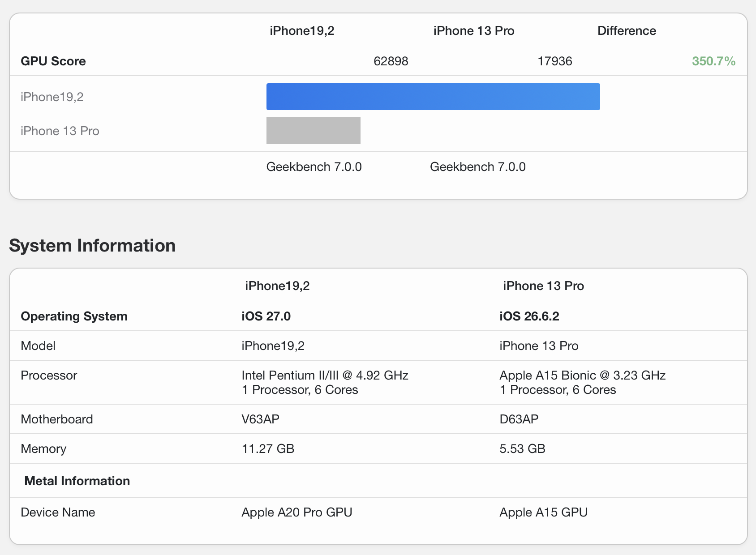Click the blue iPhone19,2 score bar
The height and width of the screenshot is (555, 756).
433,97
